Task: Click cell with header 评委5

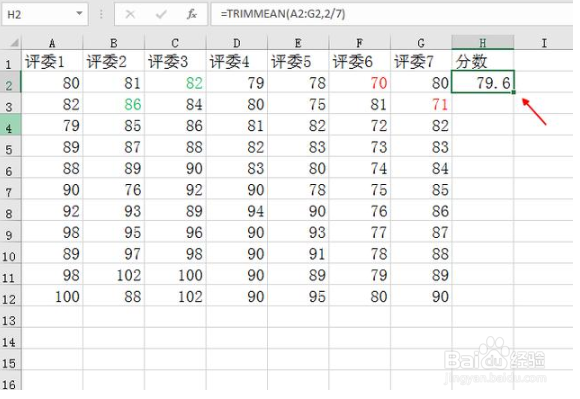Action: (298, 61)
